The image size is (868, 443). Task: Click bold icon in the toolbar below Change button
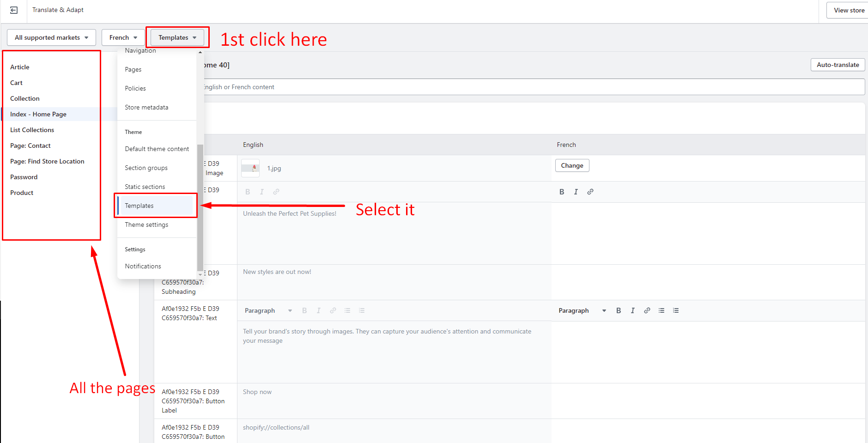(x=561, y=192)
